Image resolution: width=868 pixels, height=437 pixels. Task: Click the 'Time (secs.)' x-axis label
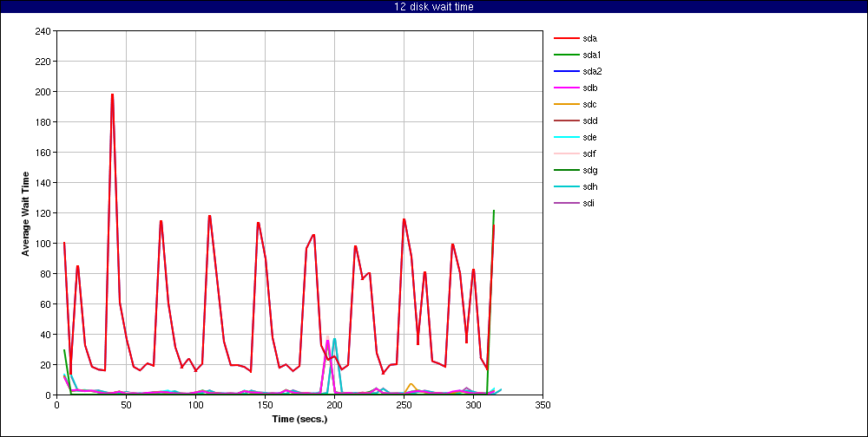click(x=299, y=419)
